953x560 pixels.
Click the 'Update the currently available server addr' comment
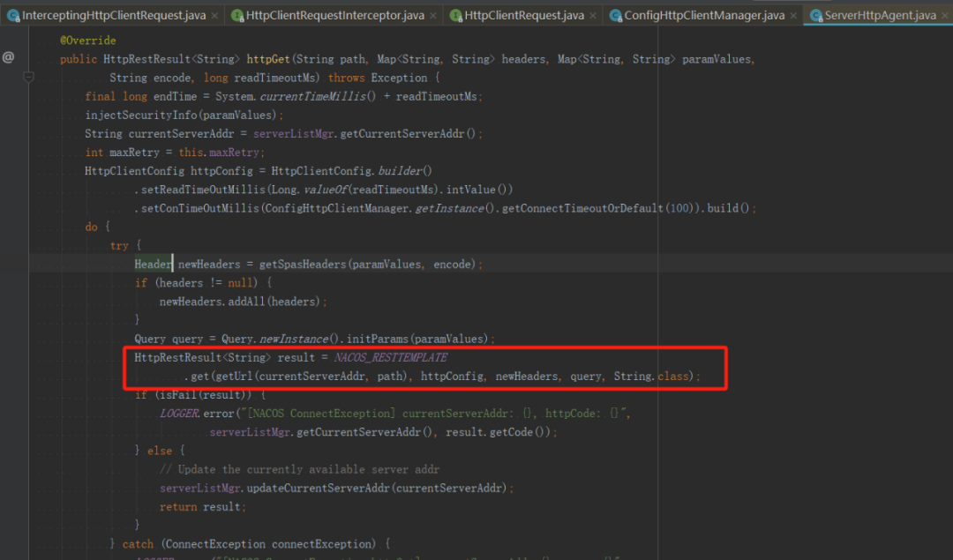click(x=300, y=470)
